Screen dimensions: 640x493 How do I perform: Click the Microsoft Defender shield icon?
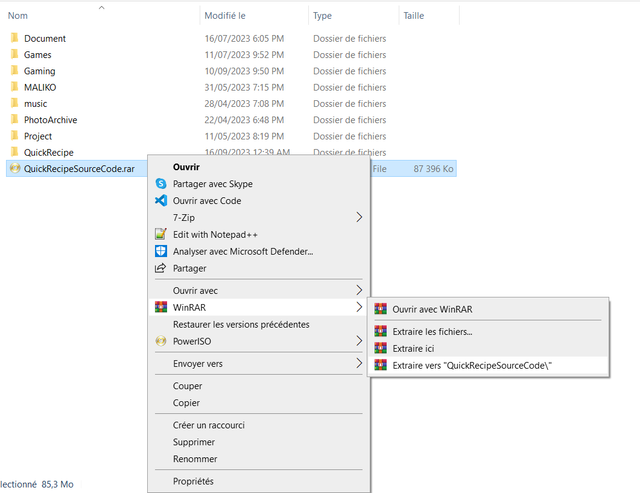pos(161,251)
